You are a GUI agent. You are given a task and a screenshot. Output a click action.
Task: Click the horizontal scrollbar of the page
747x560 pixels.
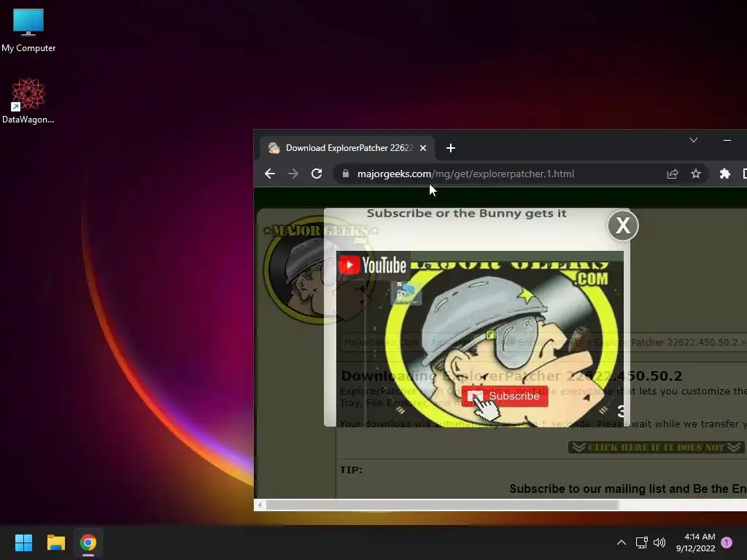click(x=442, y=505)
